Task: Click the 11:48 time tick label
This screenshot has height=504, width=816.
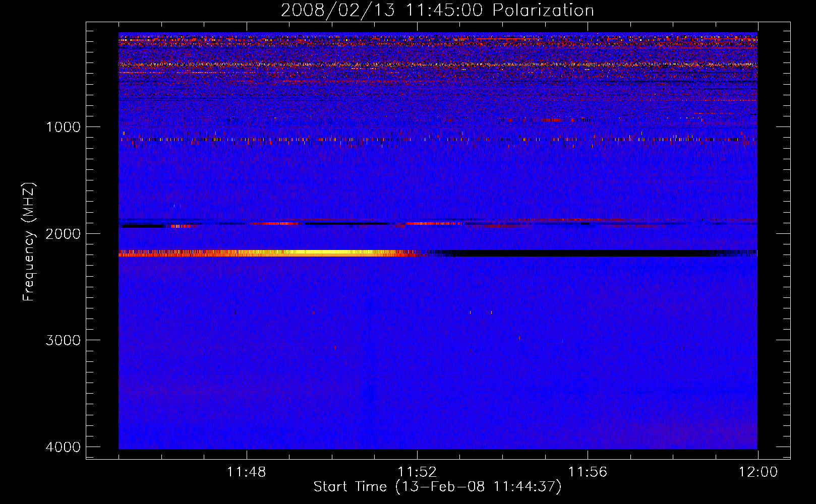Action: (247, 472)
